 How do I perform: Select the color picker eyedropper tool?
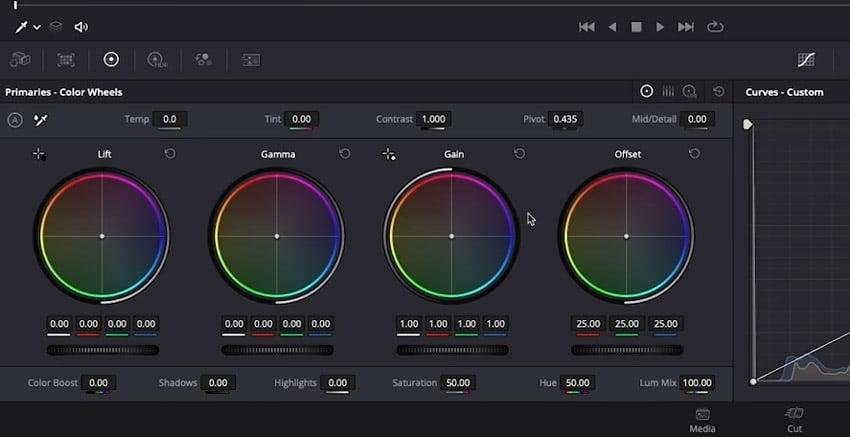click(x=21, y=27)
